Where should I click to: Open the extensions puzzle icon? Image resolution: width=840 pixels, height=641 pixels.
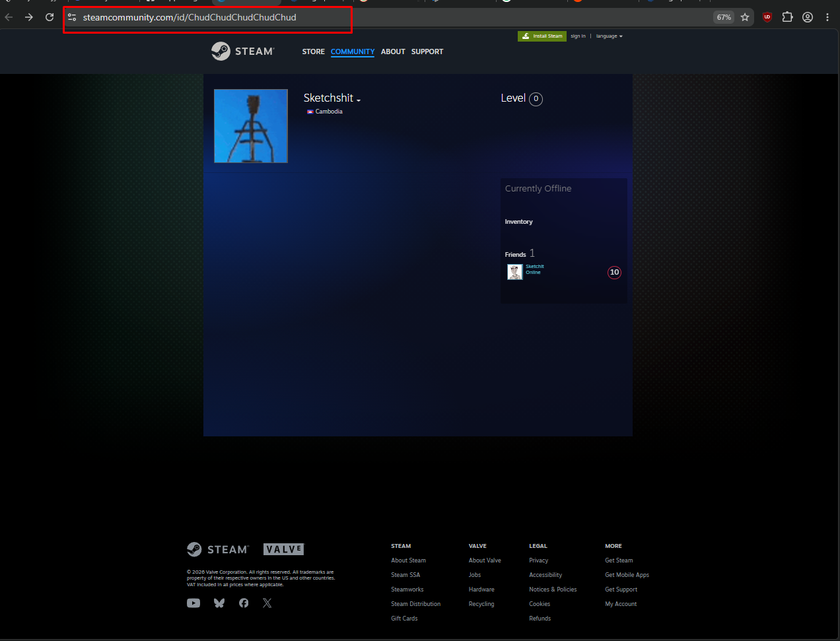coord(787,17)
